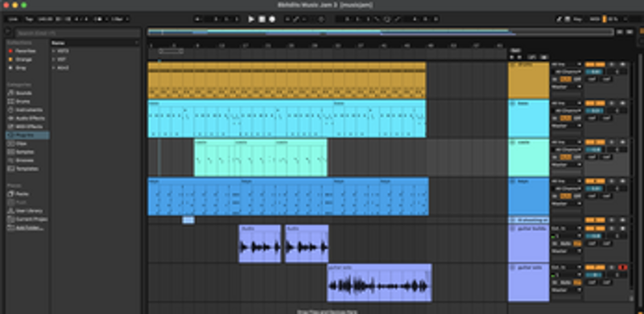Open the Current Project place
The image size is (644, 314).
27,219
